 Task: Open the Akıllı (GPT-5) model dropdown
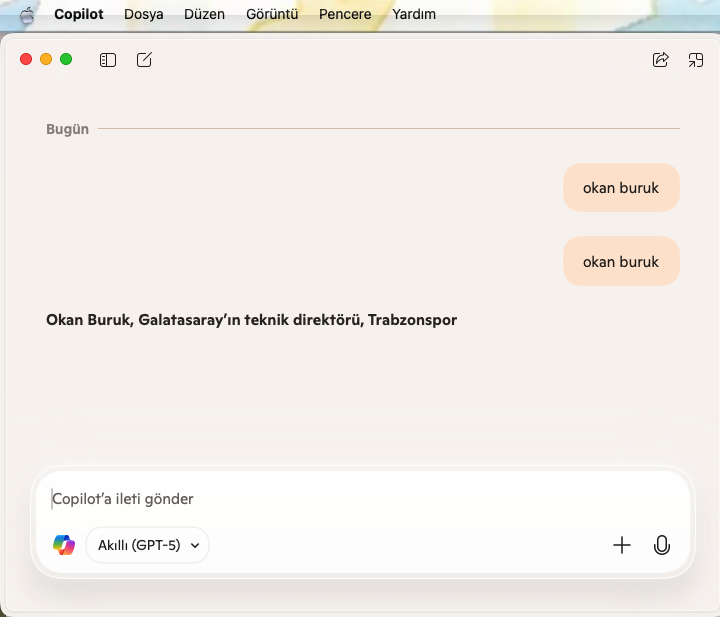click(x=147, y=545)
